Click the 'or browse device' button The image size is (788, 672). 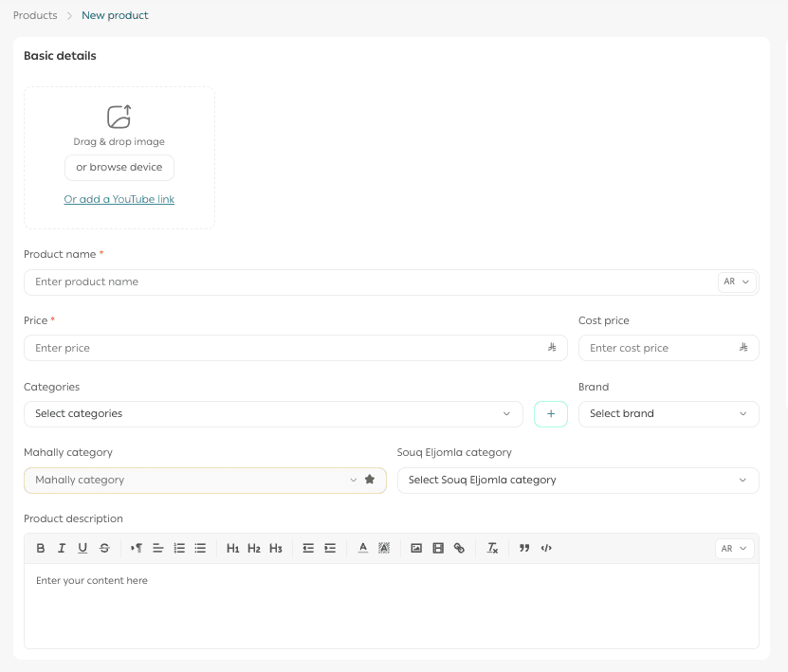pyautogui.click(x=119, y=167)
